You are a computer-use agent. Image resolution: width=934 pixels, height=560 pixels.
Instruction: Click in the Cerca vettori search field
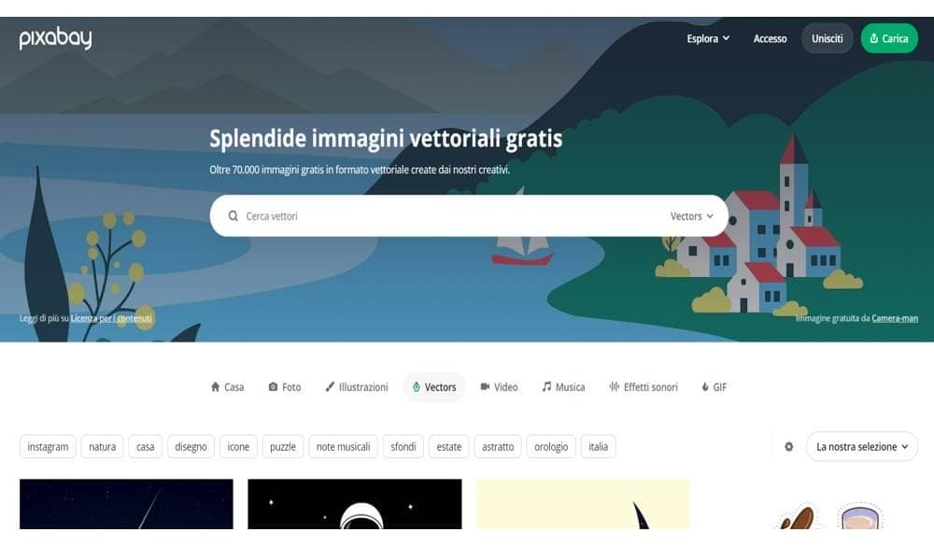tap(453, 216)
